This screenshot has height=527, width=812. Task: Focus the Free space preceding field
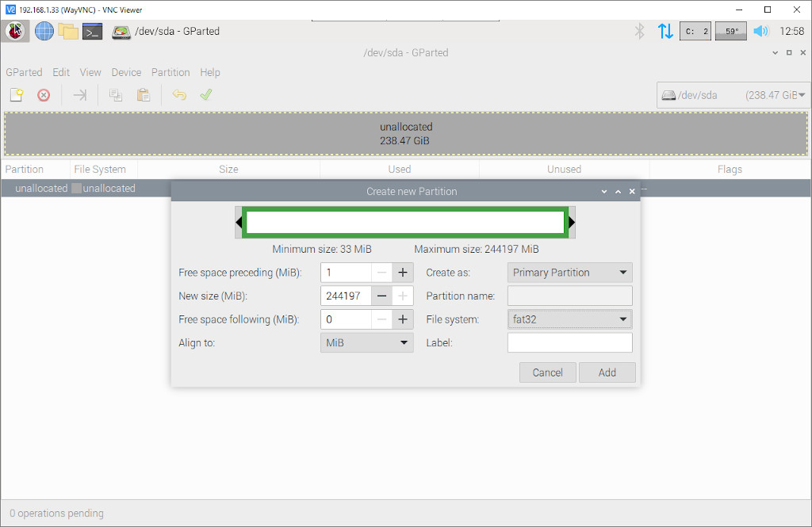(x=346, y=273)
